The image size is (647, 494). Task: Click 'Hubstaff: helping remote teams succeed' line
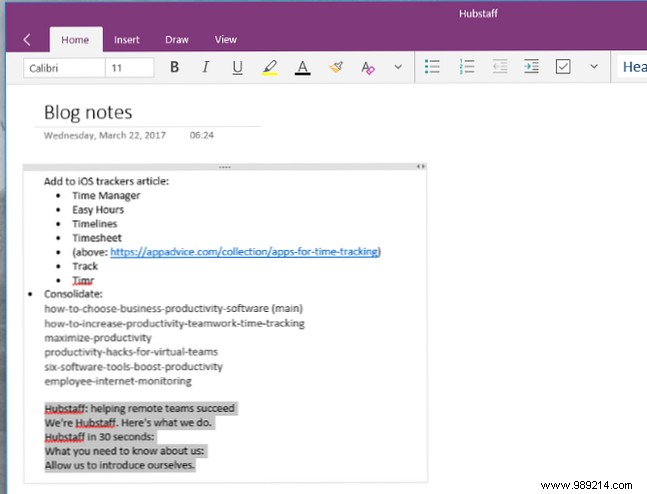click(x=139, y=409)
